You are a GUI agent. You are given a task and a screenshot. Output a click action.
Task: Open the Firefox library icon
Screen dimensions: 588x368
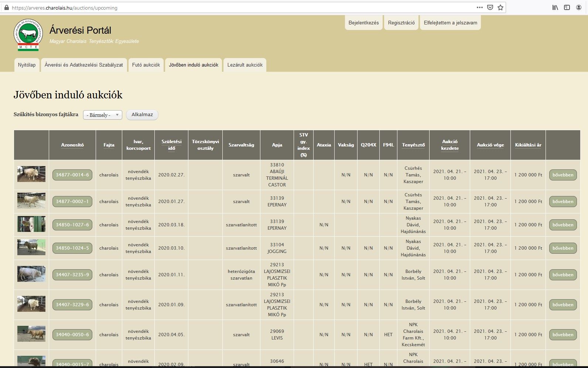click(555, 7)
